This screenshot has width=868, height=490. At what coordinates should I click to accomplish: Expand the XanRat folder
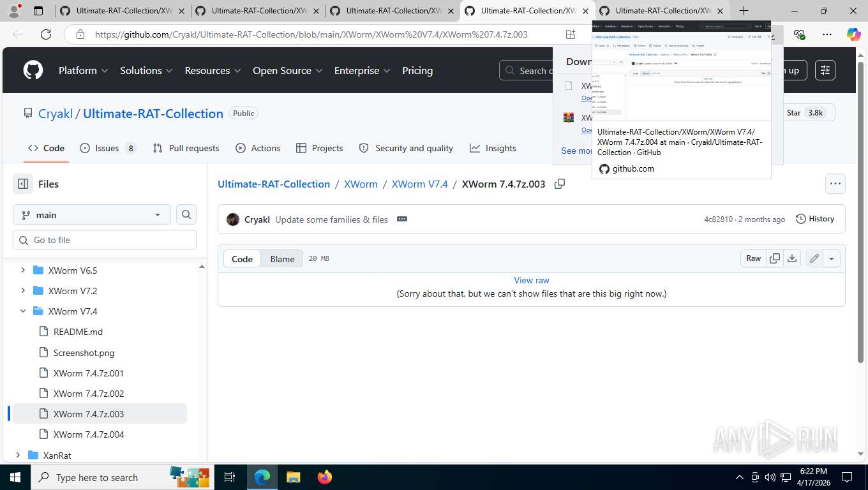coord(18,456)
